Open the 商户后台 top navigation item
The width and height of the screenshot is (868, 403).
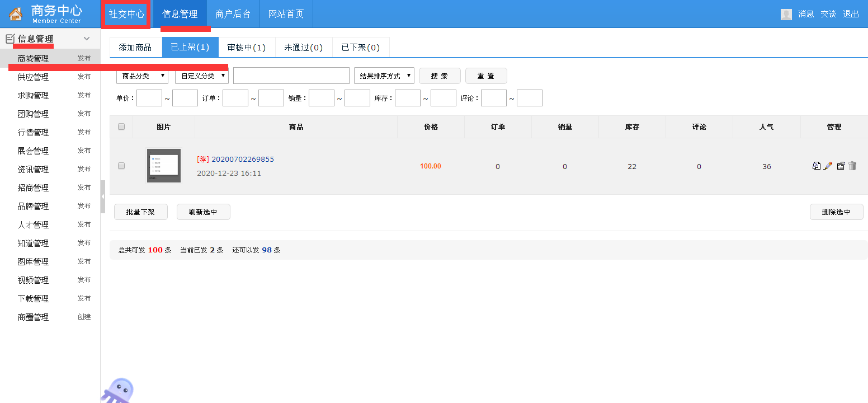pyautogui.click(x=233, y=14)
